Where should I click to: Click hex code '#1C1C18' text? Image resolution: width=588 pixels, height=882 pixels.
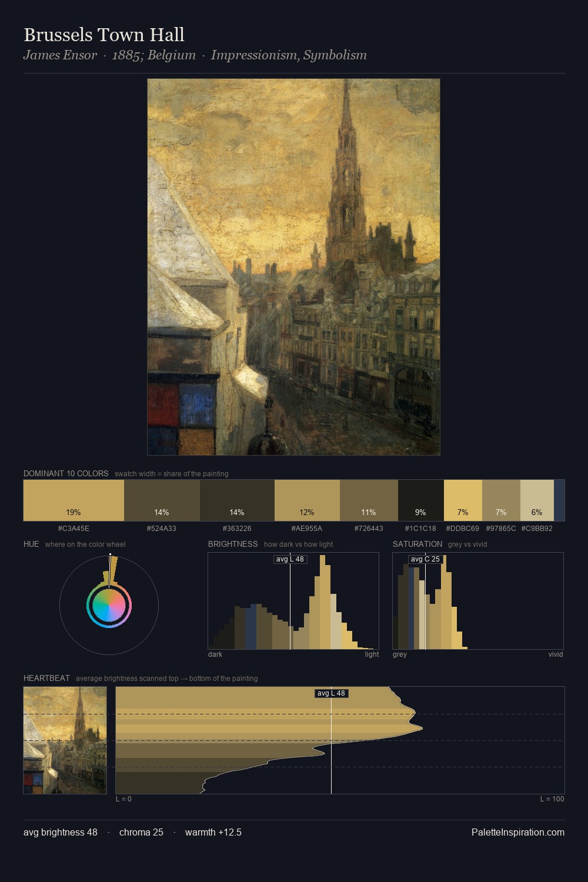(x=420, y=529)
